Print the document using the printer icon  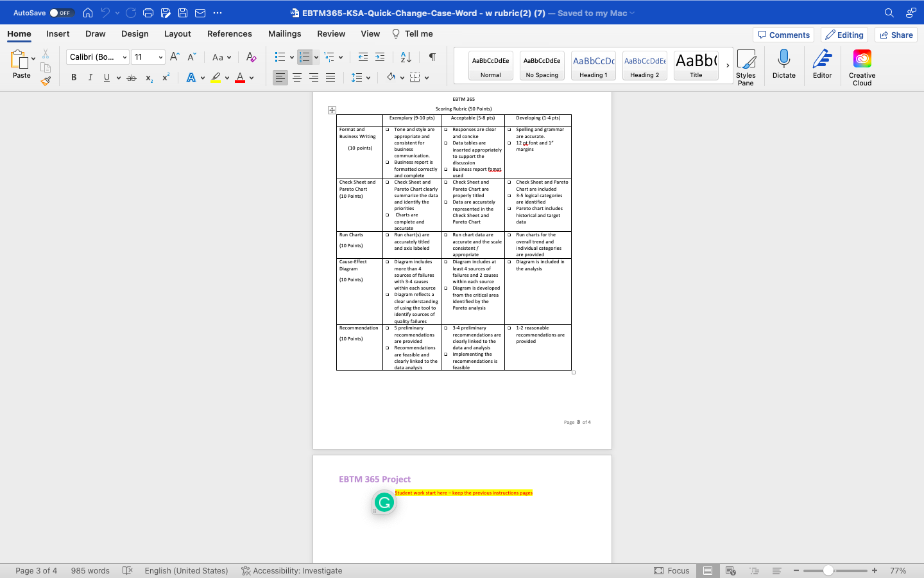(148, 13)
